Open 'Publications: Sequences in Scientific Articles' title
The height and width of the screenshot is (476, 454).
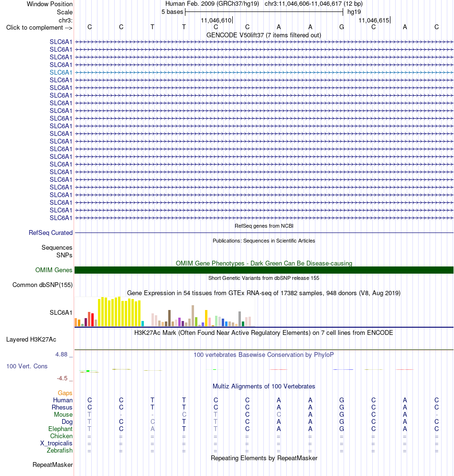[264, 241]
